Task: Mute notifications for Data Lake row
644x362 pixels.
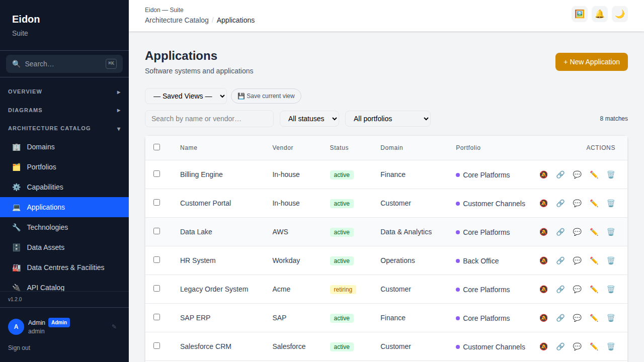Action: 543,232
